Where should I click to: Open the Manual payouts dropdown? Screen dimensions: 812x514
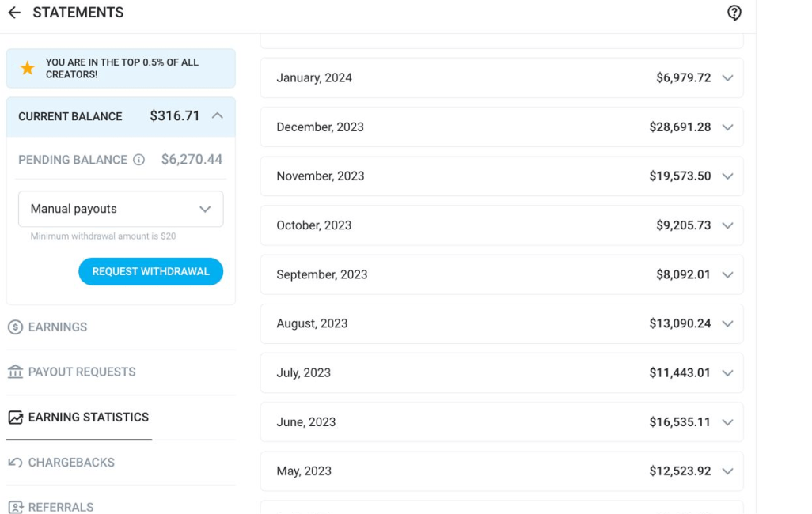120,209
